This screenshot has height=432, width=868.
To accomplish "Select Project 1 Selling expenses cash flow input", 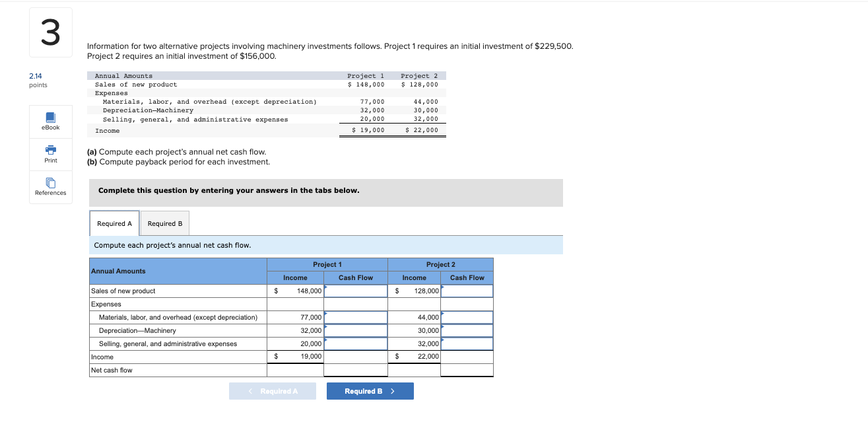I will (355, 343).
